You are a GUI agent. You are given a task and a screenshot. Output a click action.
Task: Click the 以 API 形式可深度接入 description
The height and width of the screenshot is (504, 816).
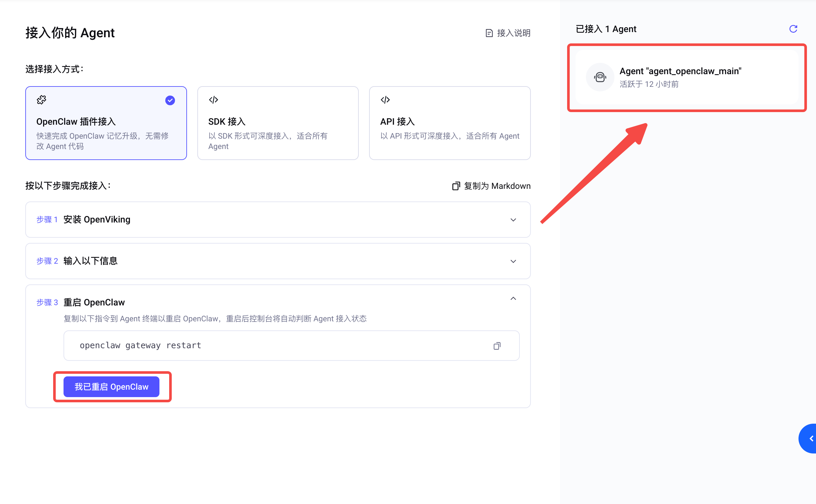pos(450,136)
